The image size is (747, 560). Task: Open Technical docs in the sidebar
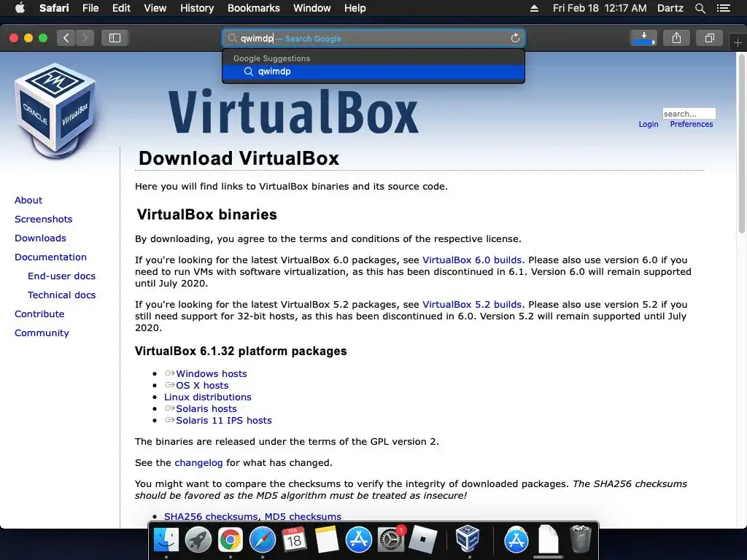click(x=61, y=295)
